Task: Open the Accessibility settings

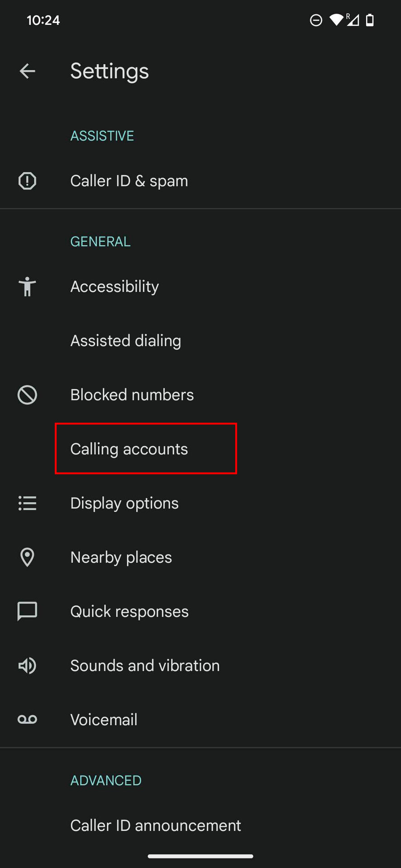Action: point(115,287)
